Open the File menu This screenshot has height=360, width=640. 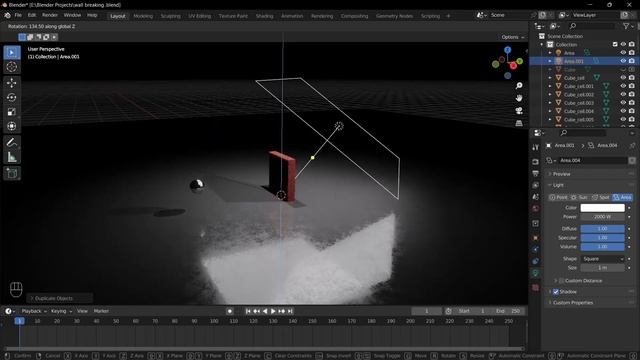[18, 15]
